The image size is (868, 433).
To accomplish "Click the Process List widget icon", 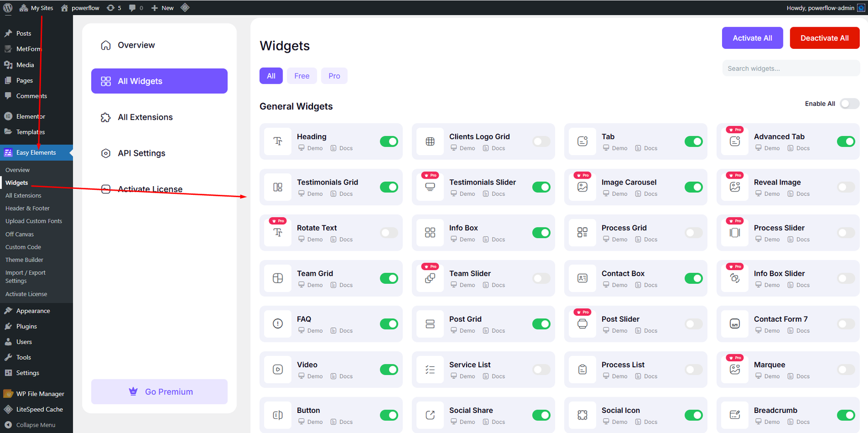I will click(583, 370).
